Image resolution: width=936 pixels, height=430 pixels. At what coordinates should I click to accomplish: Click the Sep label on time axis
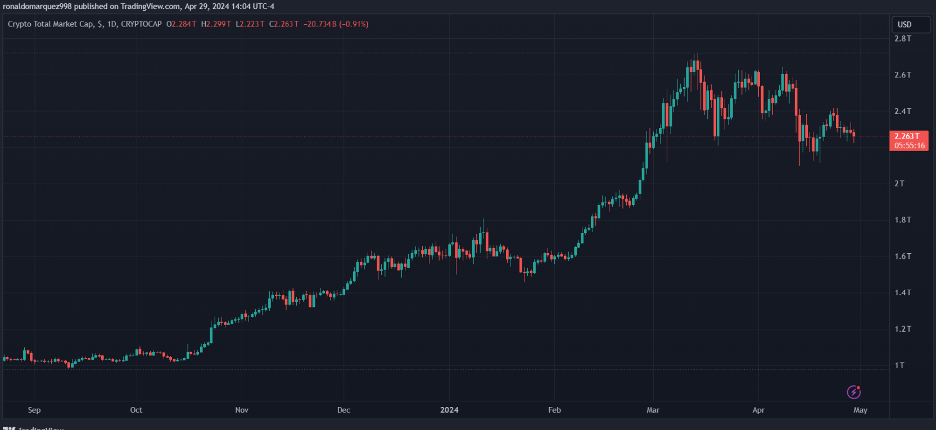(x=34, y=410)
